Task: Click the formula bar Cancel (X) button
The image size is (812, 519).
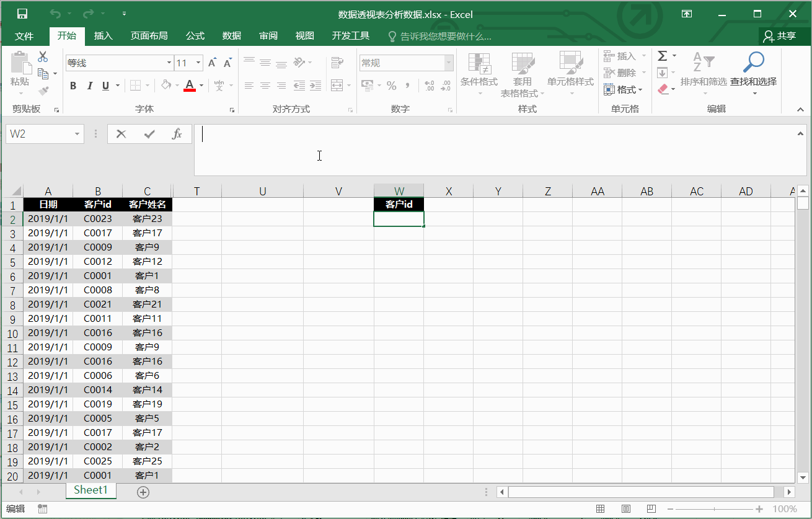Action: [x=121, y=134]
